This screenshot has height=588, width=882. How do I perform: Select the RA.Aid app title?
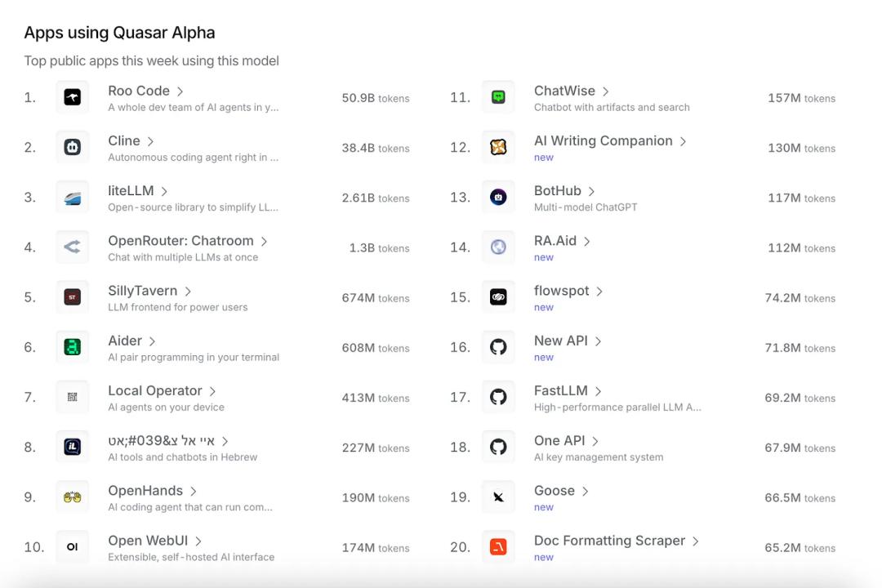(x=555, y=241)
